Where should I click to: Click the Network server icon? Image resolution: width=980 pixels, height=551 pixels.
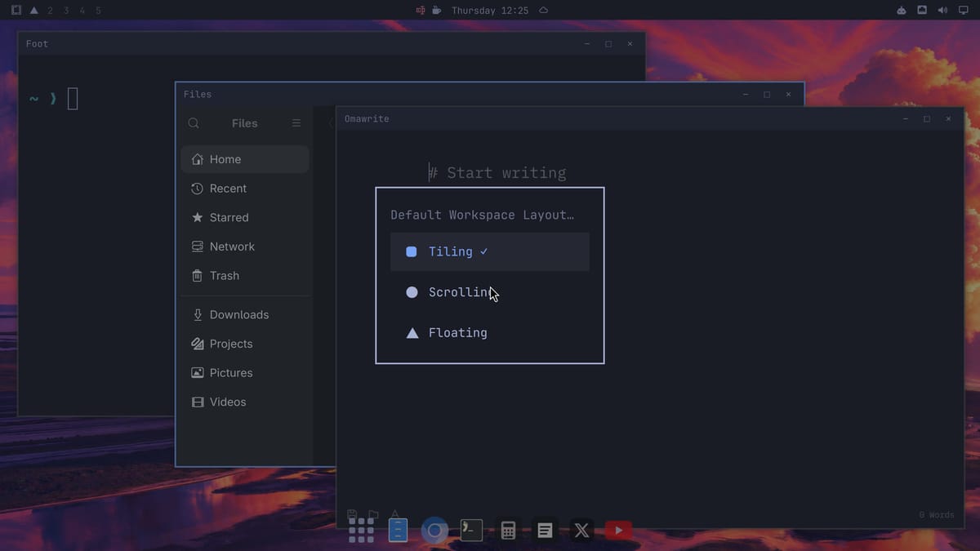click(197, 247)
